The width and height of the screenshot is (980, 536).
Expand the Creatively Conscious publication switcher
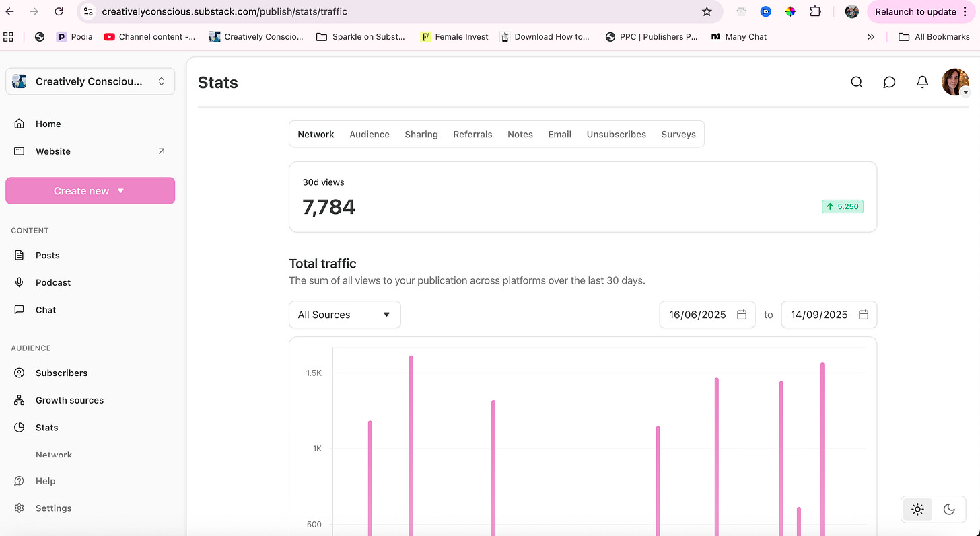pos(90,81)
